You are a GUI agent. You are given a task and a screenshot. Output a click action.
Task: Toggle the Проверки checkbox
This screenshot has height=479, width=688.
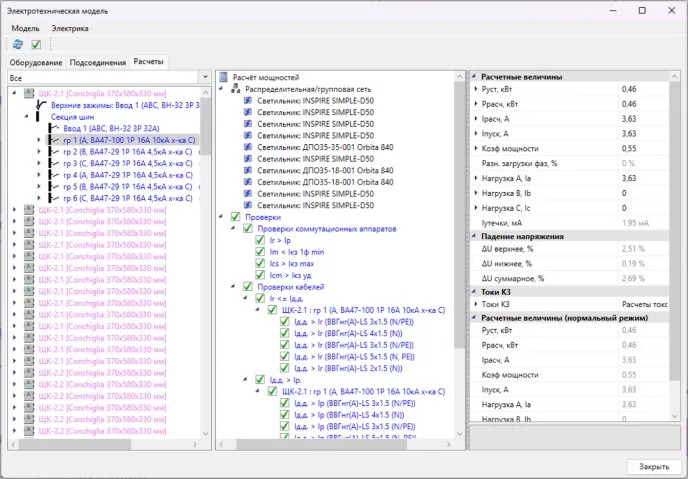point(235,217)
